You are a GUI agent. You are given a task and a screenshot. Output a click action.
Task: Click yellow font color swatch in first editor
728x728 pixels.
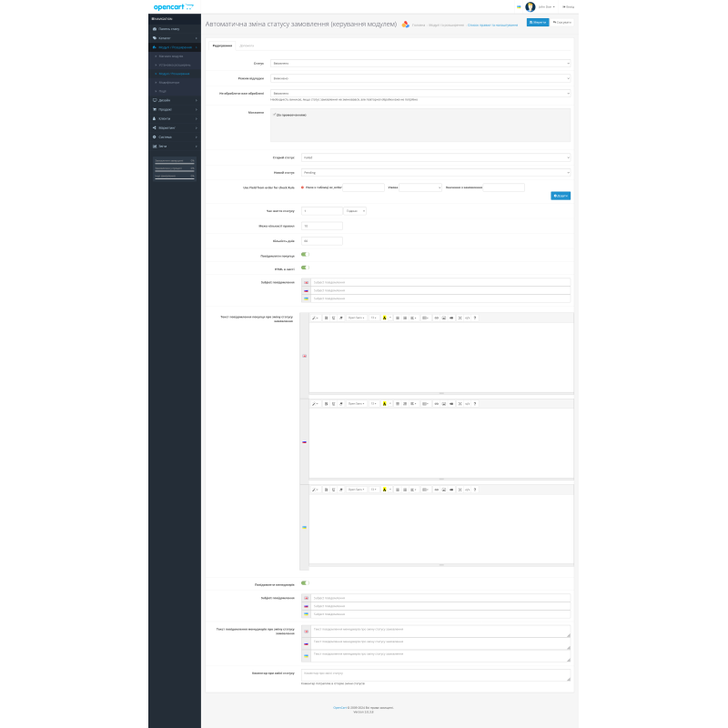point(384,318)
